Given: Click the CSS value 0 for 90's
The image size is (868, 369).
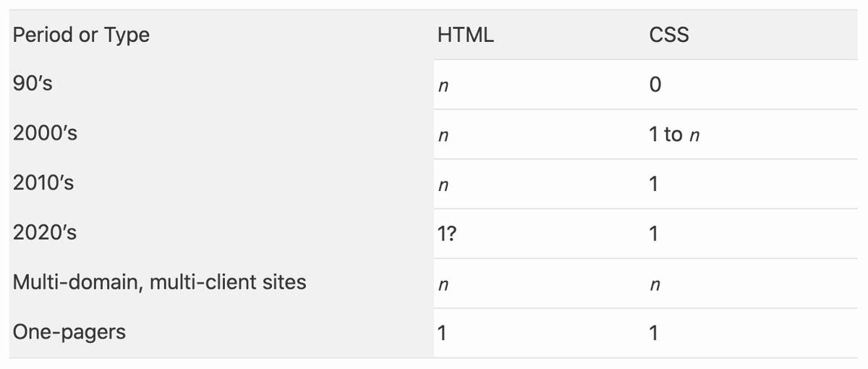Looking at the screenshot, I should pyautogui.click(x=655, y=85).
